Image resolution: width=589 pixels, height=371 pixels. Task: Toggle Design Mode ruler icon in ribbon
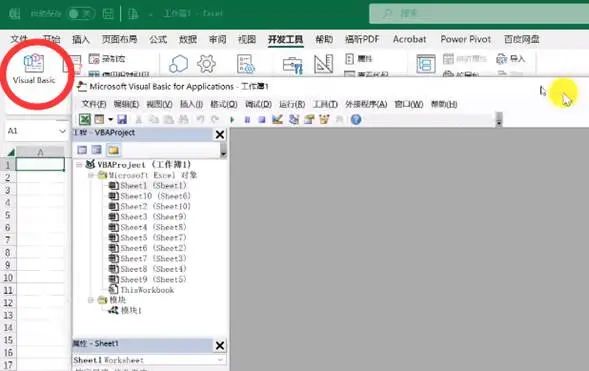(x=323, y=64)
